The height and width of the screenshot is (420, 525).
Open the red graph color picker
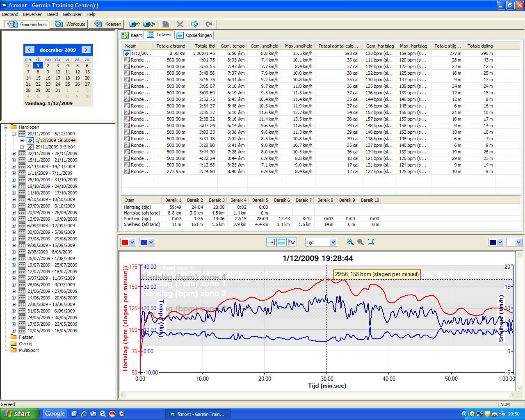[x=132, y=242]
